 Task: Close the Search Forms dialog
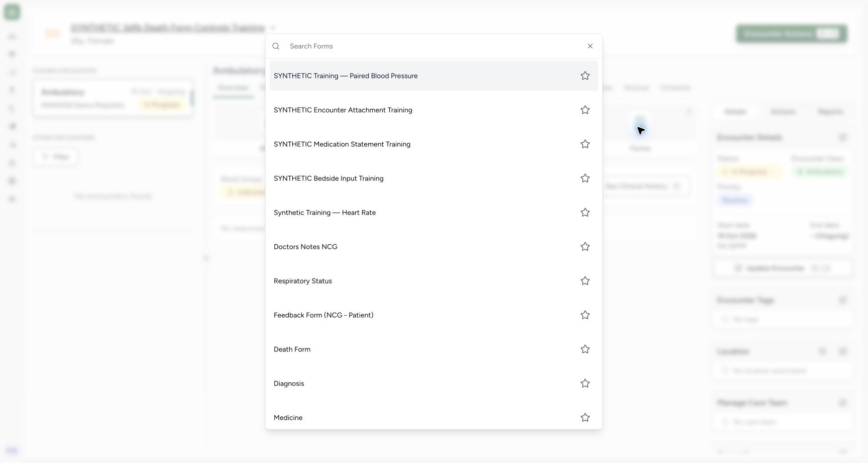click(590, 46)
